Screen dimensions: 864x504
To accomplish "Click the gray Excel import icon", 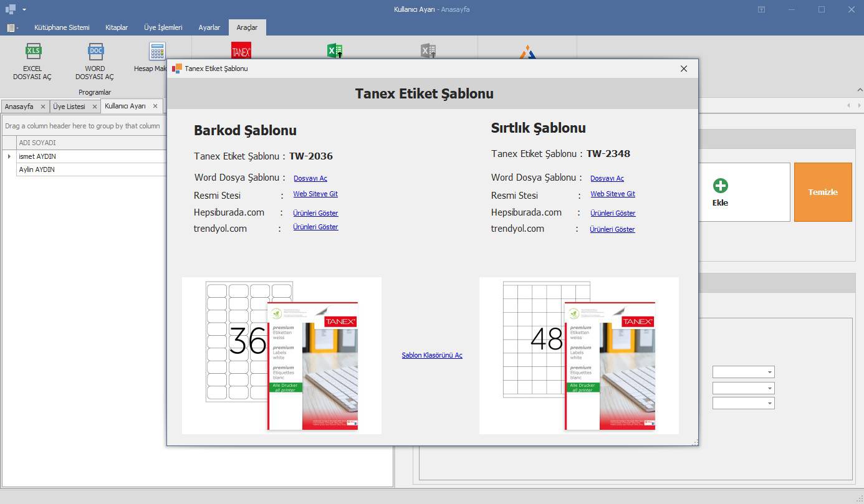I will pyautogui.click(x=428, y=51).
